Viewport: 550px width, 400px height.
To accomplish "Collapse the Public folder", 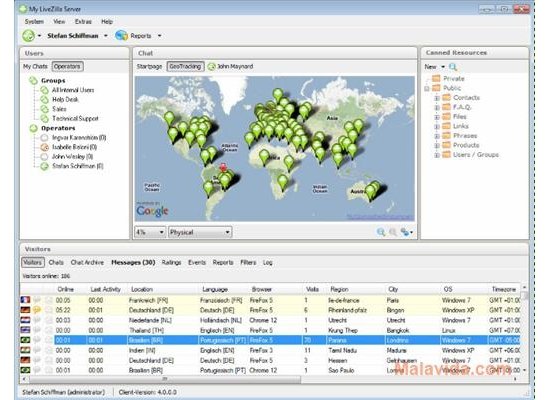I will (x=427, y=88).
